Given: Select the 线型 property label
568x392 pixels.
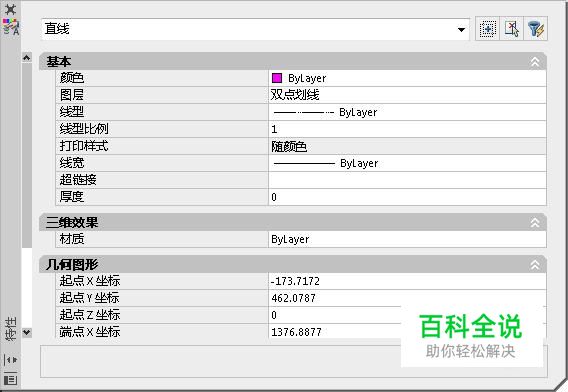Looking at the screenshot, I should pyautogui.click(x=72, y=112).
